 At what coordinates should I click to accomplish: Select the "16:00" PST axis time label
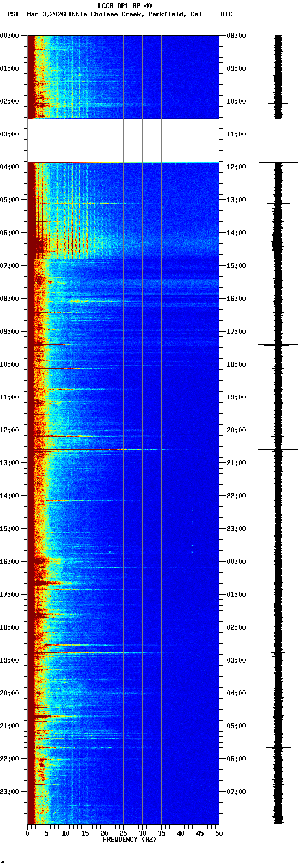click(9, 562)
